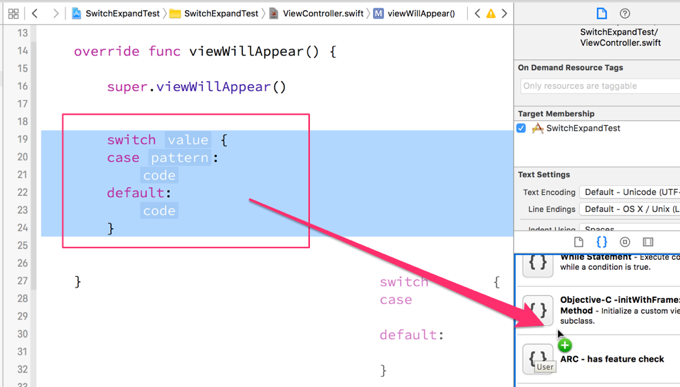Select the Objective-C initWithFrame snippet icon
Image resolution: width=680 pixels, height=387 pixels.
(x=538, y=310)
